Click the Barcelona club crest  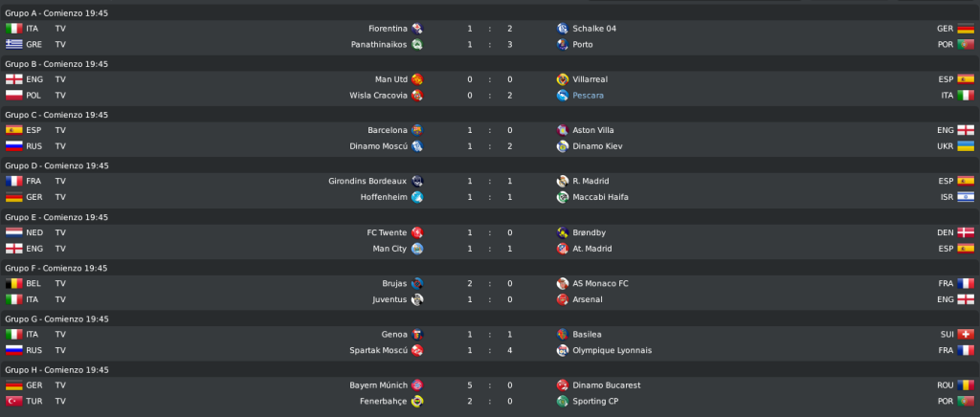click(x=417, y=130)
